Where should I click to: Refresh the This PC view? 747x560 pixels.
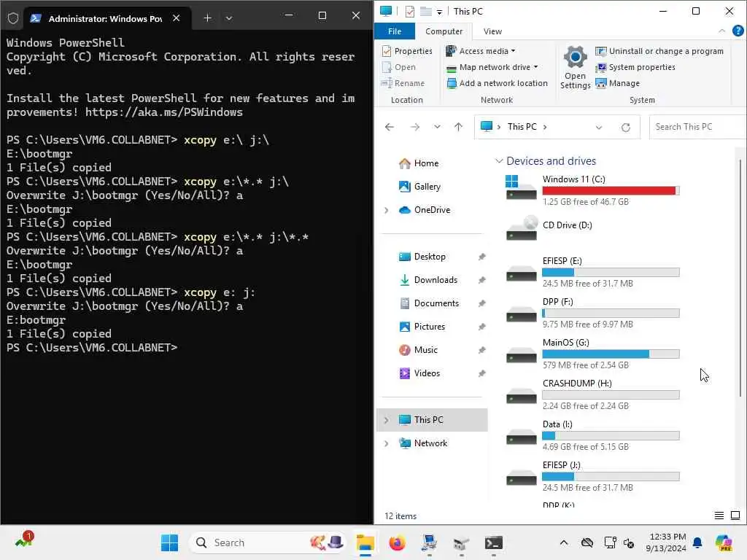click(x=625, y=127)
